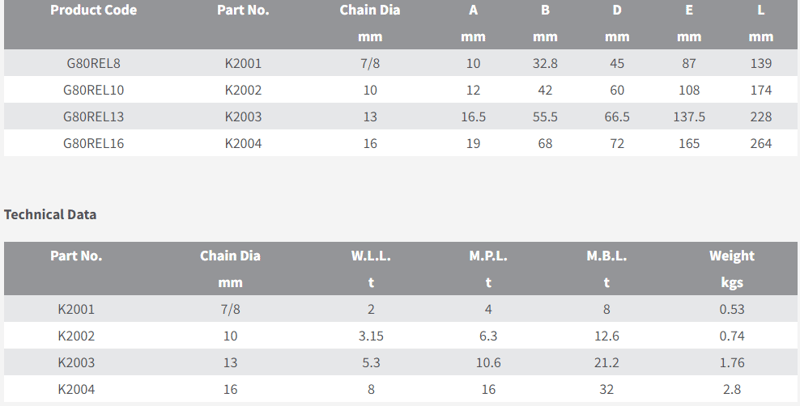Select product code G80REL8 cell
This screenshot has width=800, height=406.
click(x=93, y=64)
